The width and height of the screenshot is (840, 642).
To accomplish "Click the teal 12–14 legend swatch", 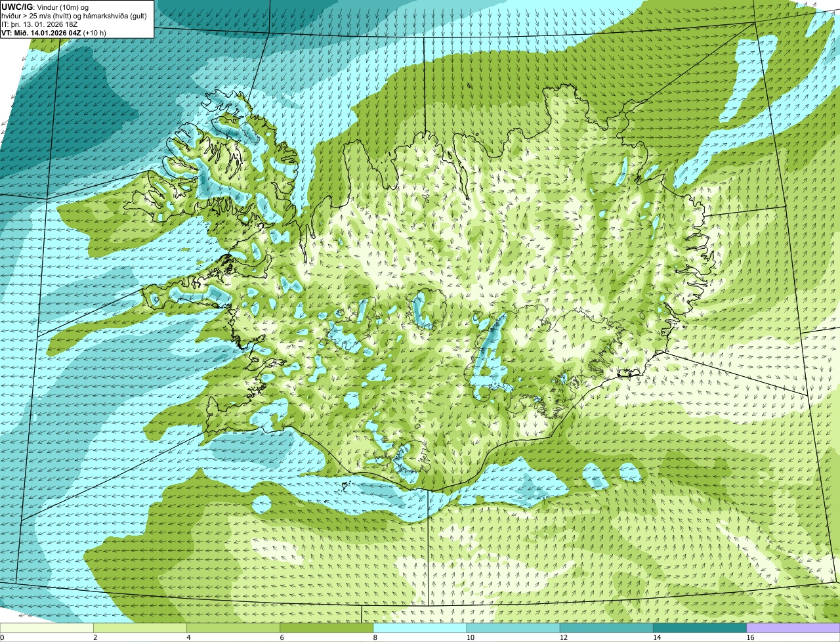I will click(606, 628).
